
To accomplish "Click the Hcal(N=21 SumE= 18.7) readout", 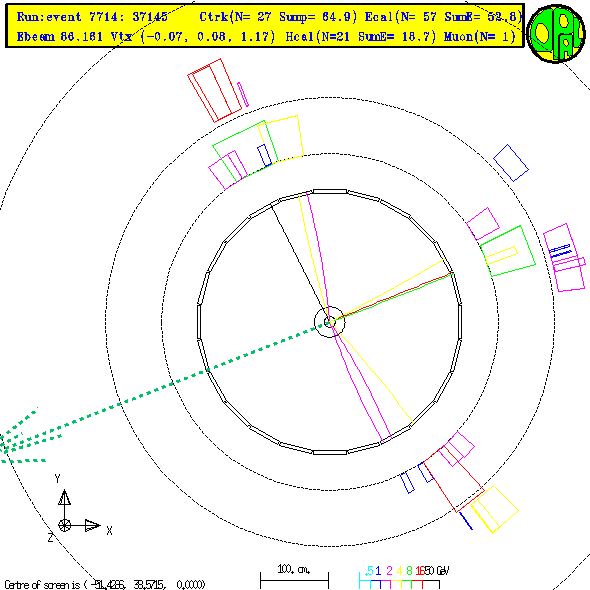I will coord(361,37).
